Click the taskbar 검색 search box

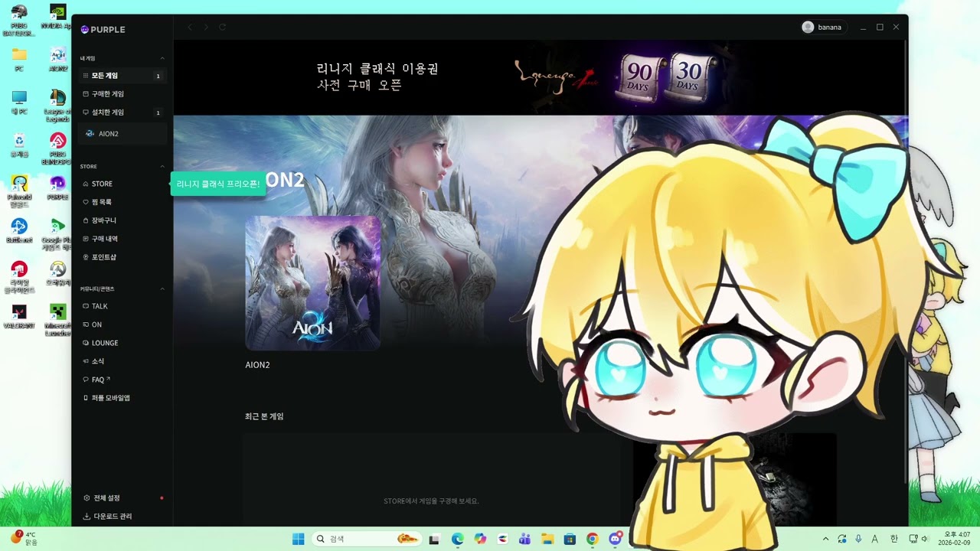click(367, 539)
